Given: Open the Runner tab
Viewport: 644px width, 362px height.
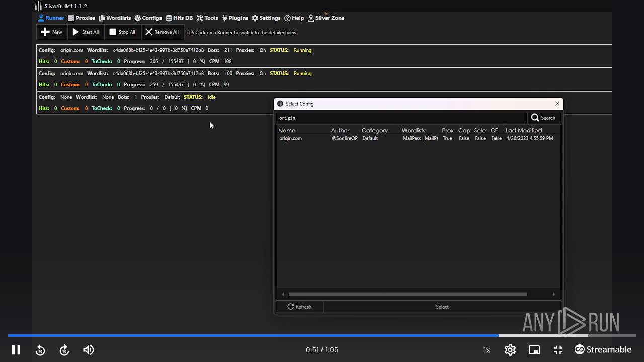Looking at the screenshot, I should 51,18.
